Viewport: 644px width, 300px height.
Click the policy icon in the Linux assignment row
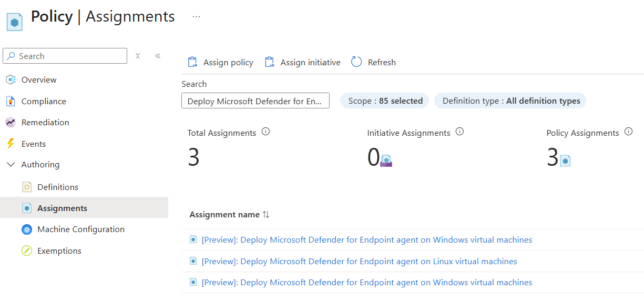coord(193,261)
